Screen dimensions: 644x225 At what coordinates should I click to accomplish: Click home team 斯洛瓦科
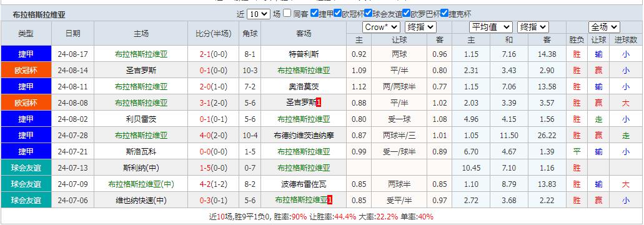[x=141, y=151]
